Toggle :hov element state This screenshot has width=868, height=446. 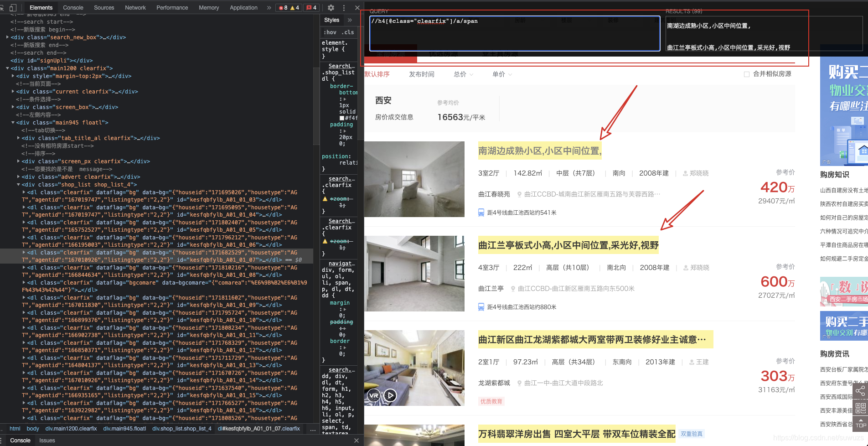click(x=330, y=32)
